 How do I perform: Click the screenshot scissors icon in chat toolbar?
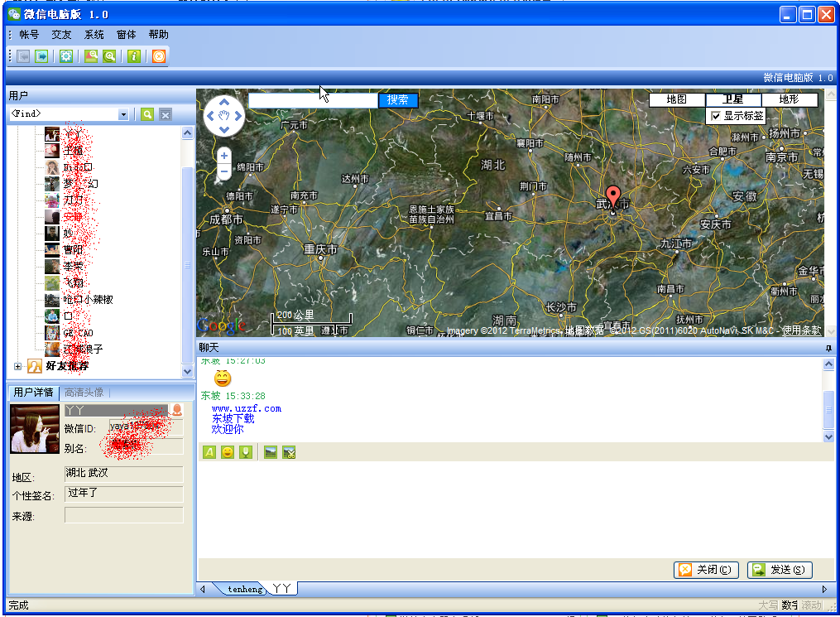pyautogui.click(x=289, y=452)
